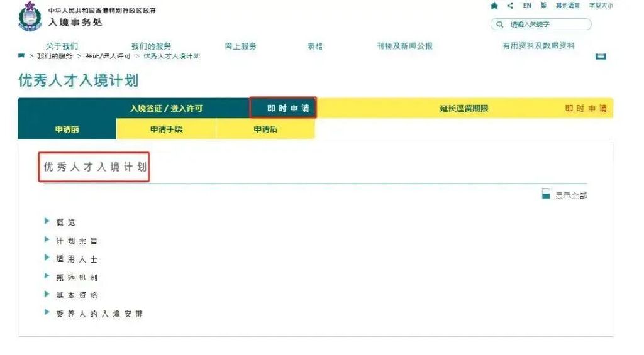Switch language to EN

527,5
